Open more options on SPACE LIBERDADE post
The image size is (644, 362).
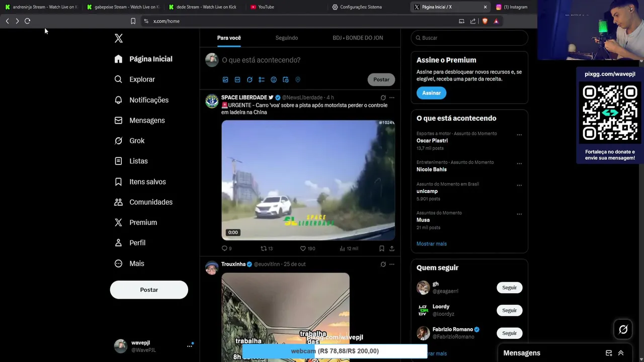pyautogui.click(x=392, y=98)
